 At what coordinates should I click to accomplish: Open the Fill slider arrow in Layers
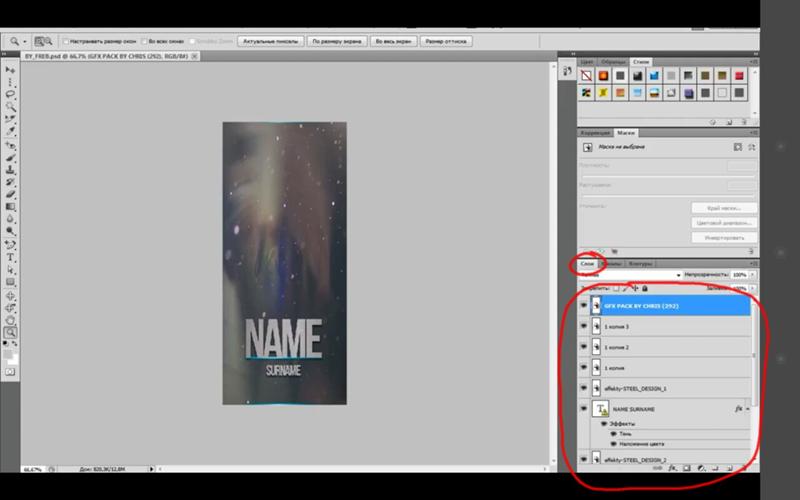point(753,288)
